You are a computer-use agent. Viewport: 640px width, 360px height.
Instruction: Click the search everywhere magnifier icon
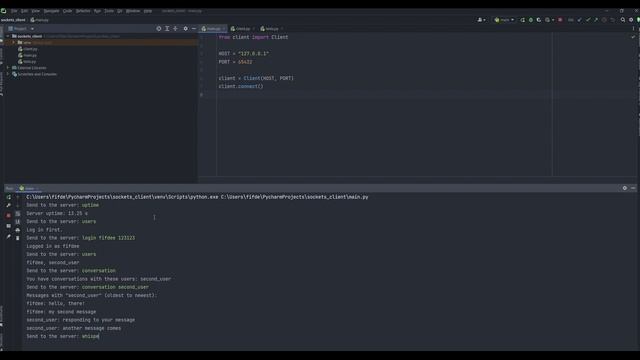pos(623,20)
